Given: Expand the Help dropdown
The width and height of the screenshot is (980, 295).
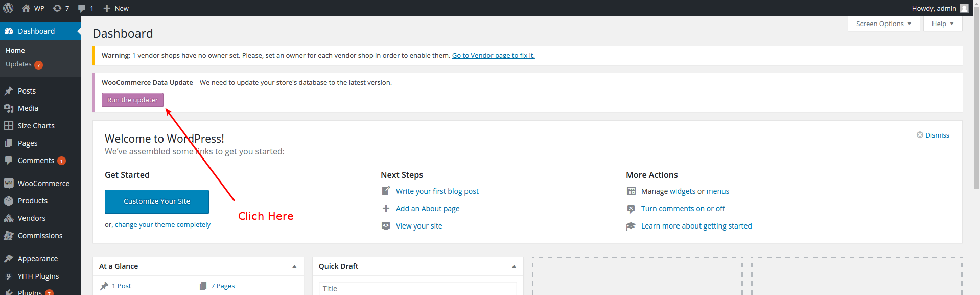Looking at the screenshot, I should tap(942, 24).
